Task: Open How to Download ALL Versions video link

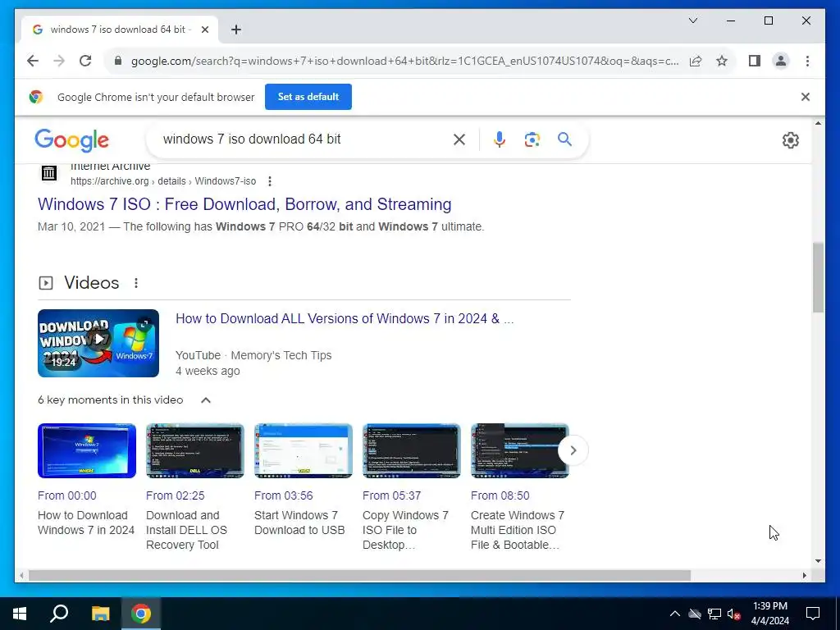Action: coord(345,319)
